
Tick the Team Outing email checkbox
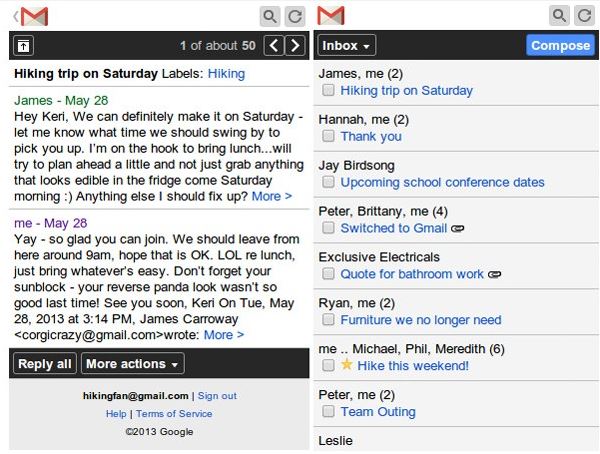coord(328,412)
